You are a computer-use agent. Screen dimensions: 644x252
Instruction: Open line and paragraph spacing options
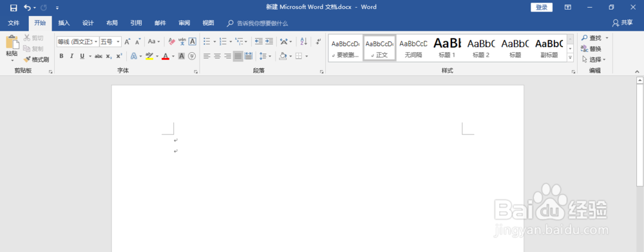tap(263, 56)
